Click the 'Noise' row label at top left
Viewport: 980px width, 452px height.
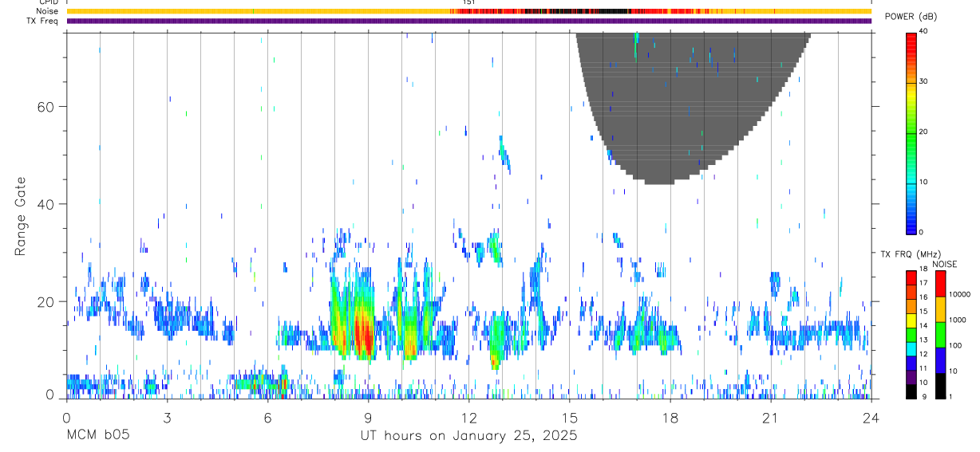(x=48, y=11)
